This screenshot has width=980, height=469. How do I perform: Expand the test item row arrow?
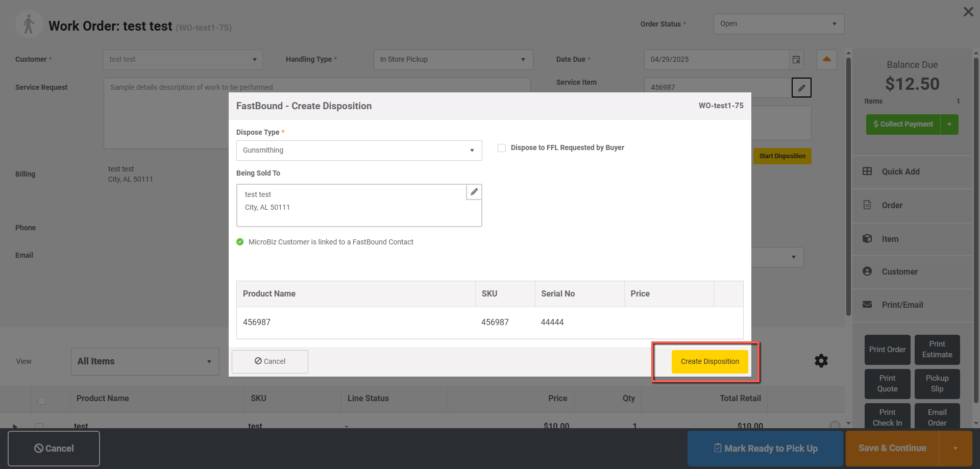point(15,426)
